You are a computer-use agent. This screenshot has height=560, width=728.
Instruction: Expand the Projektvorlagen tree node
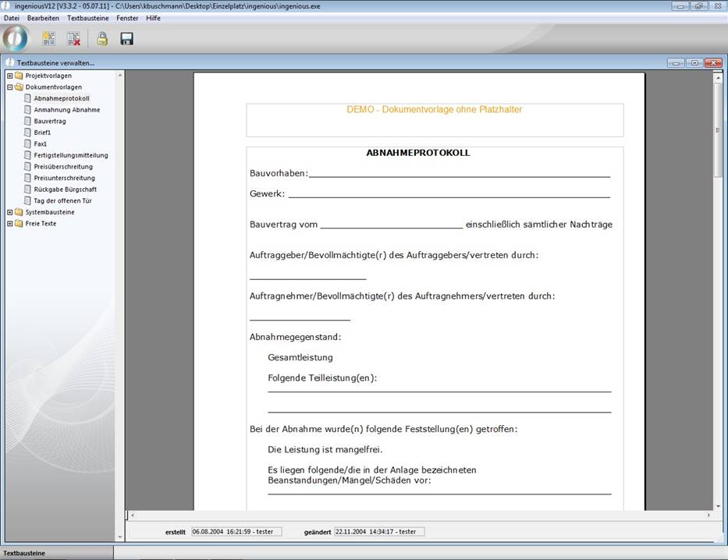(9, 76)
